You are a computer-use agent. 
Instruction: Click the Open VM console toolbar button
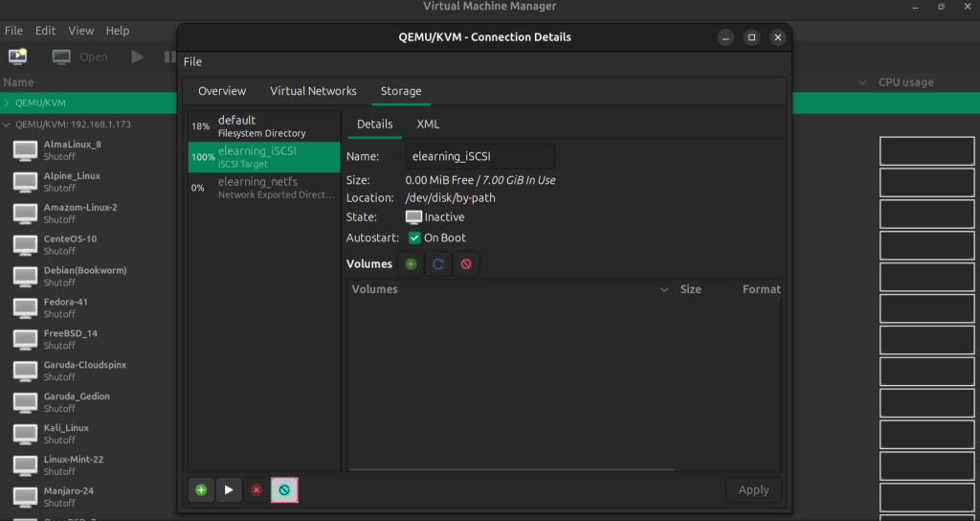[80, 57]
